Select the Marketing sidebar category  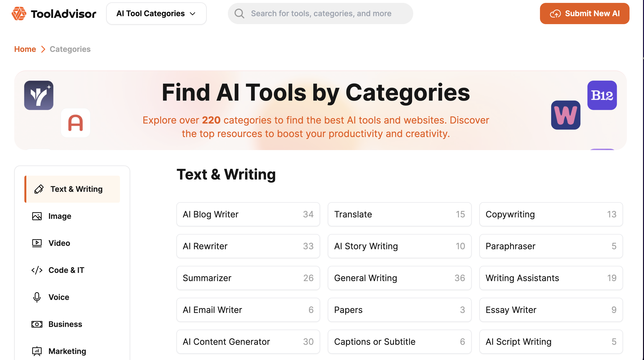pos(67,351)
